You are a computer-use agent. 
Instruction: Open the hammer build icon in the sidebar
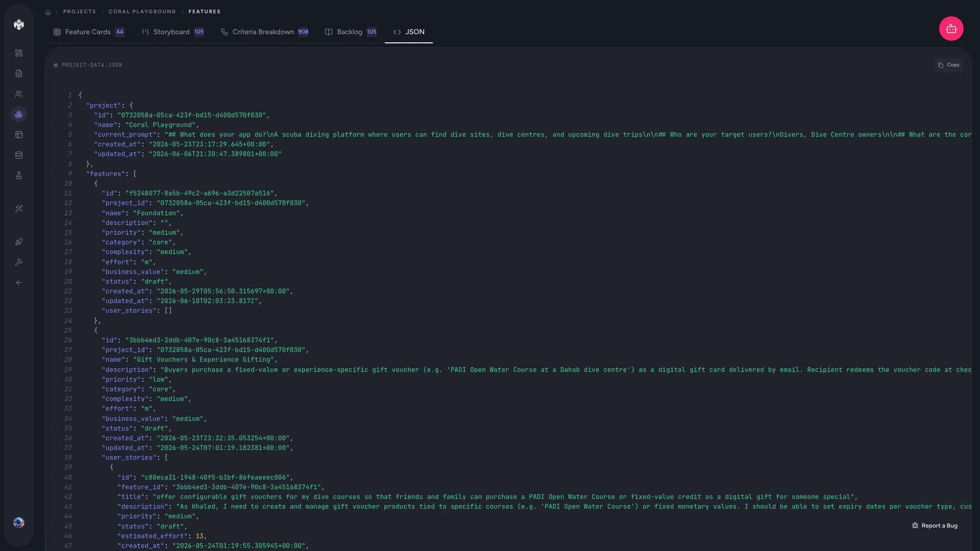pos(19,262)
